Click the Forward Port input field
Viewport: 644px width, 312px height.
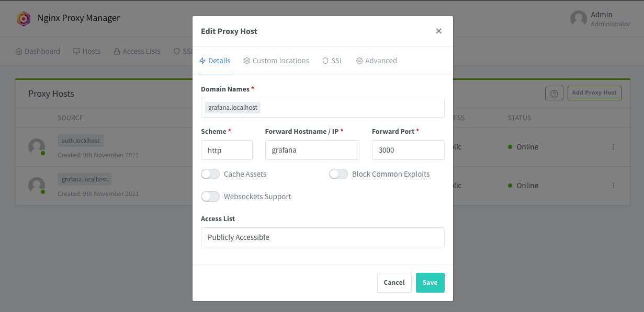click(x=408, y=150)
